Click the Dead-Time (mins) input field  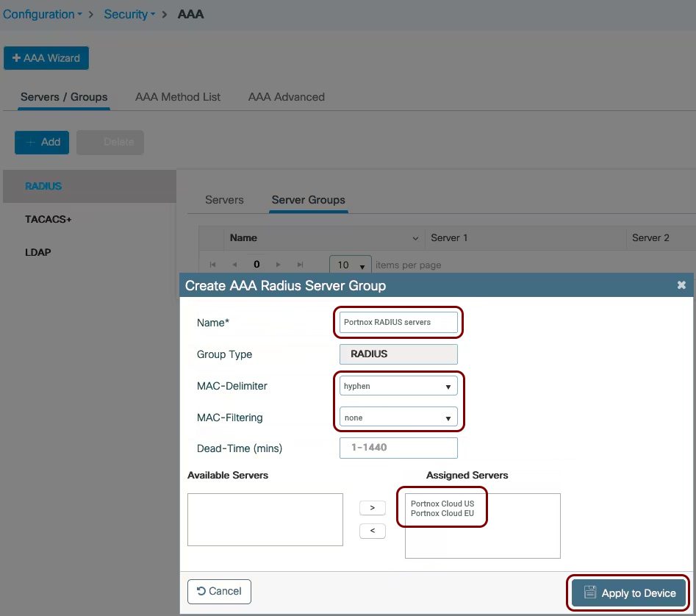(x=398, y=448)
